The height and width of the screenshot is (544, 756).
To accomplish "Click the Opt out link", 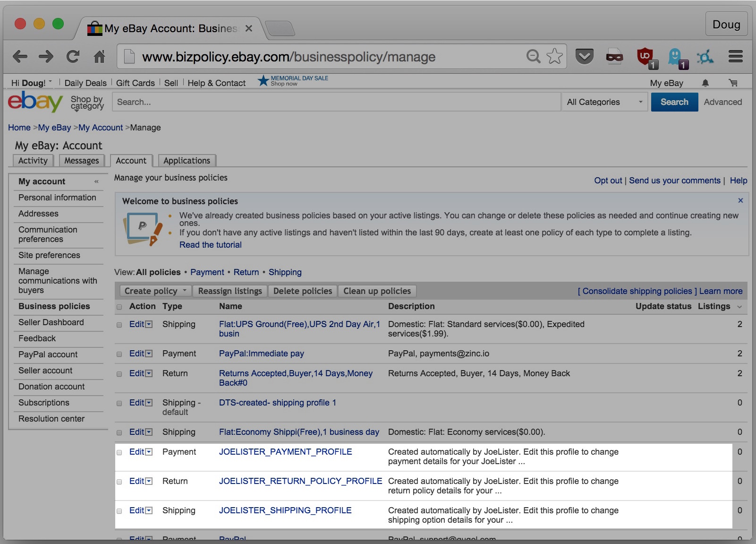I will coord(608,181).
